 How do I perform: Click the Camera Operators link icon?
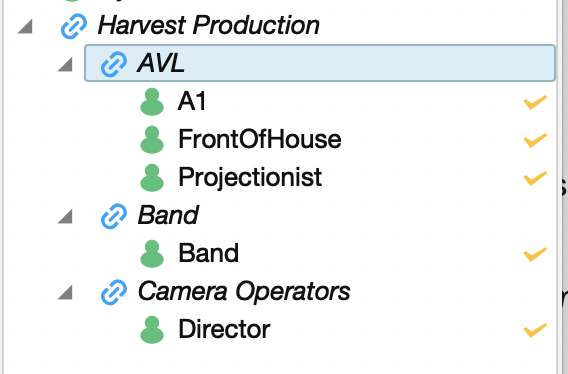pyautogui.click(x=114, y=292)
